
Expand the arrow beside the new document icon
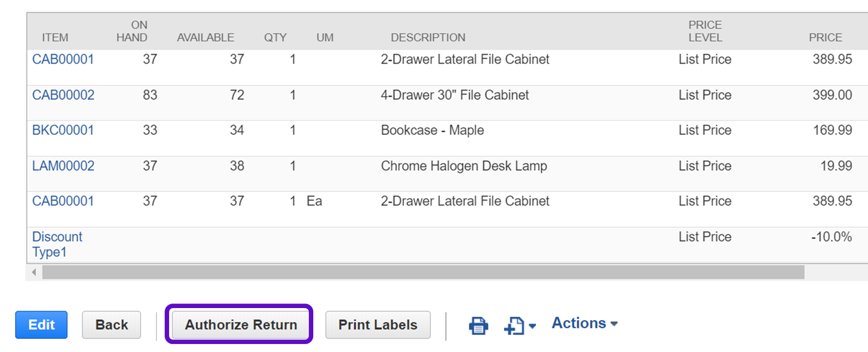click(533, 326)
